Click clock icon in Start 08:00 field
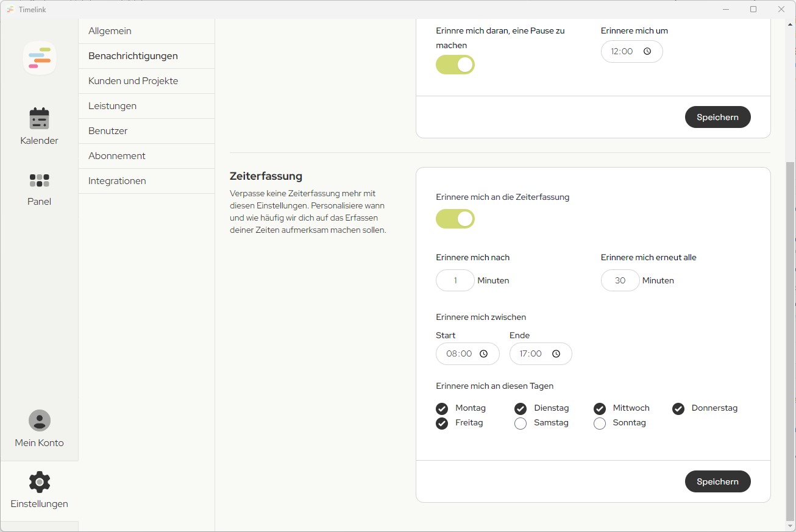This screenshot has height=532, width=796. (x=484, y=353)
